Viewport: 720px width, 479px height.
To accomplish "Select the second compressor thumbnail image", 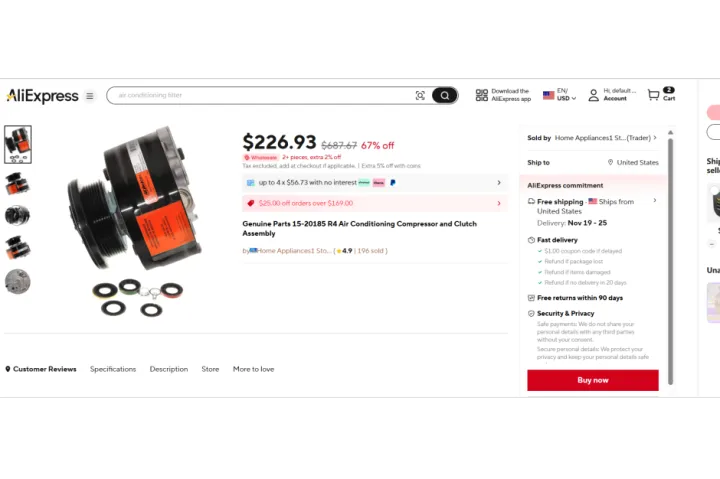I will tap(17, 183).
